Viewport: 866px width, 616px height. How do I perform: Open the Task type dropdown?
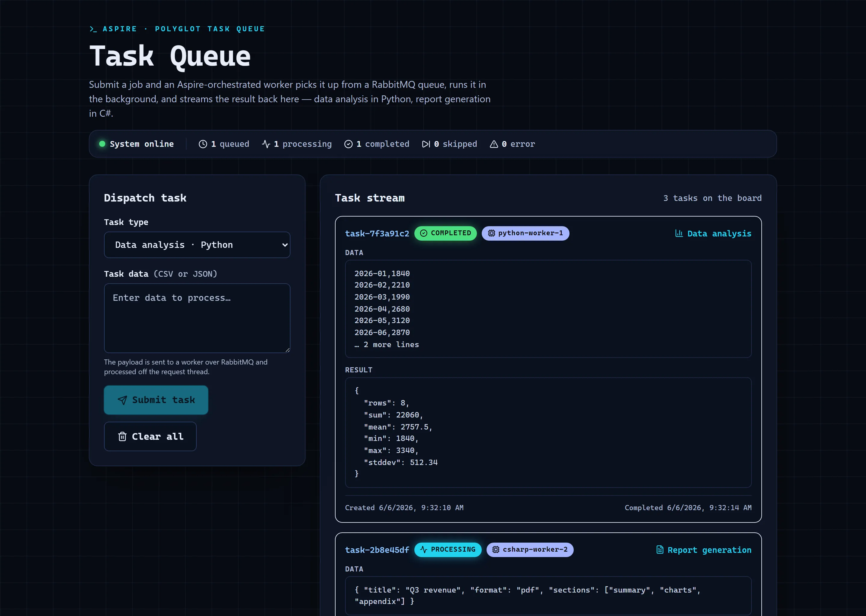[x=197, y=245]
